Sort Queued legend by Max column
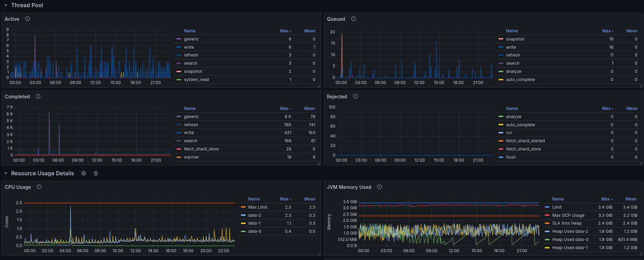The image size is (644, 260). coord(608,31)
